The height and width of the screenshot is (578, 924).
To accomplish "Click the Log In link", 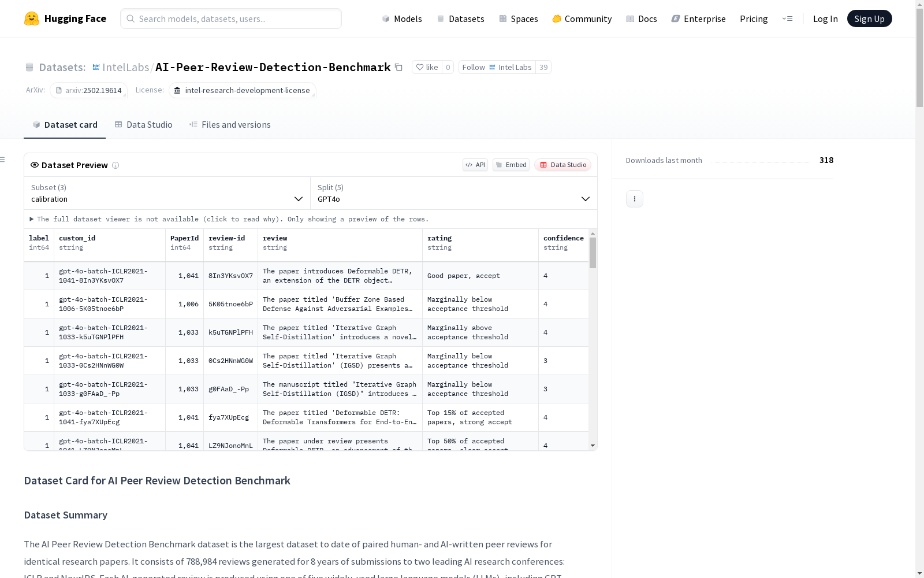I will coord(825,18).
